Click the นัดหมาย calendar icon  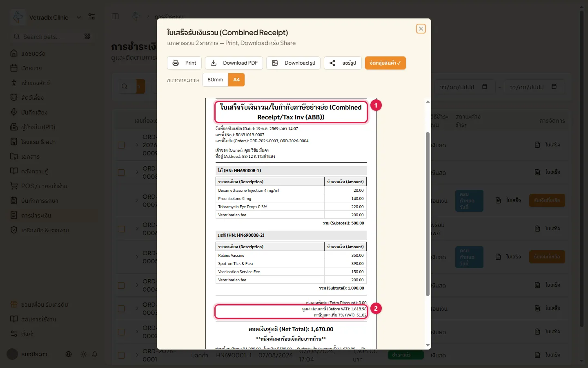[x=14, y=68]
